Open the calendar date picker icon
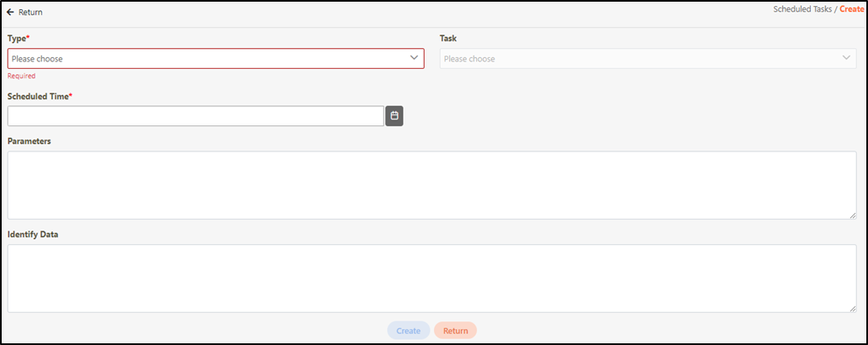The image size is (868, 345). [394, 116]
